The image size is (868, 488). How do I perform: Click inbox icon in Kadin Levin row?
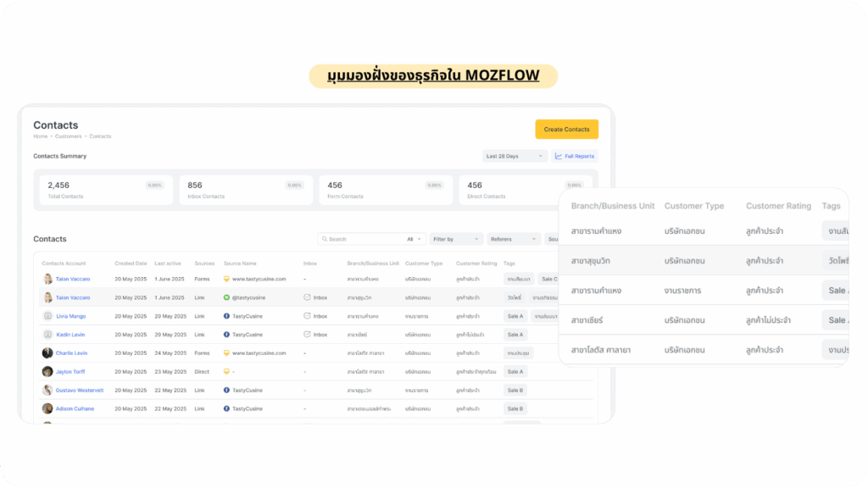pos(307,335)
